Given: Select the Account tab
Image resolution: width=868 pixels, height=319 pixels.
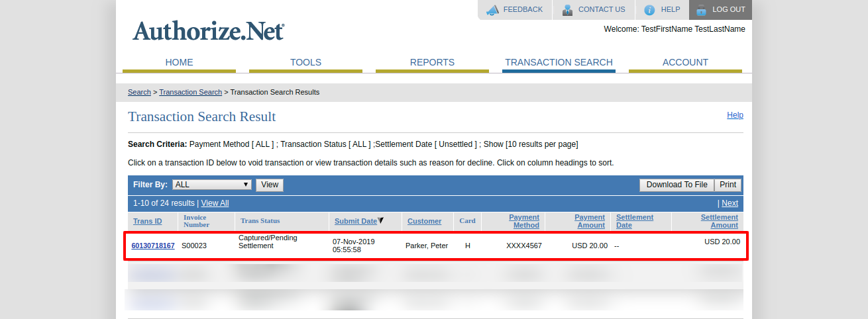Looking at the screenshot, I should [685, 62].
